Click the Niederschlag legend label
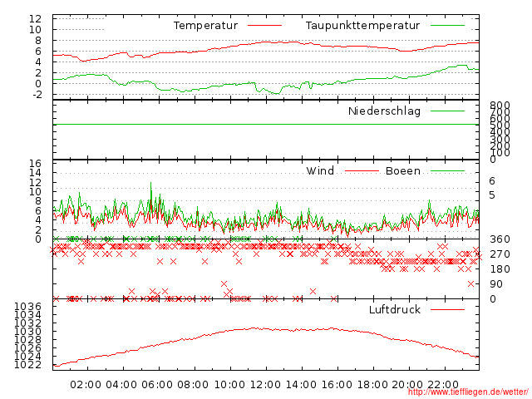This screenshot has width=532, height=399. click(x=384, y=111)
